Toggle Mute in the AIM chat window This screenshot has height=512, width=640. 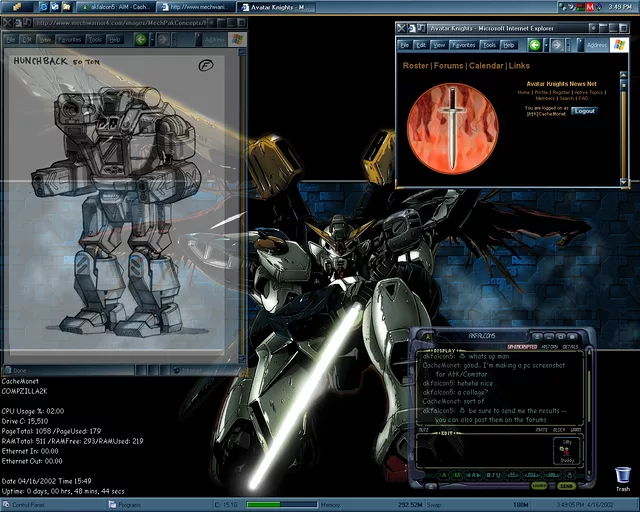click(423, 429)
